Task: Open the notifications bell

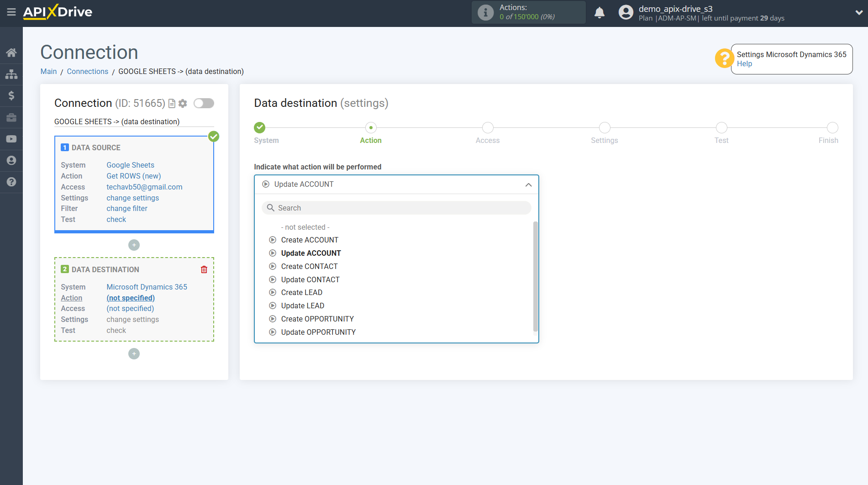Action: (x=600, y=12)
